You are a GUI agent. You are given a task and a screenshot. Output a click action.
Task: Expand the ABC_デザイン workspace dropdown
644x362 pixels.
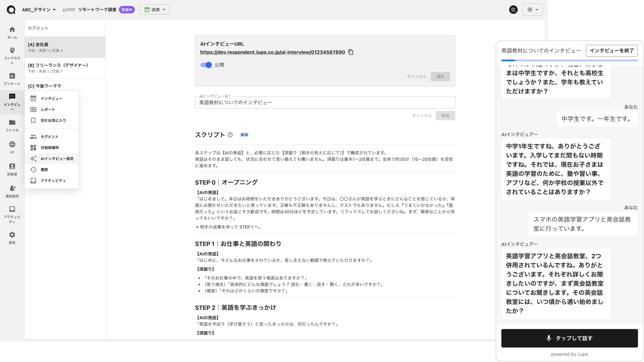pyautogui.click(x=39, y=10)
